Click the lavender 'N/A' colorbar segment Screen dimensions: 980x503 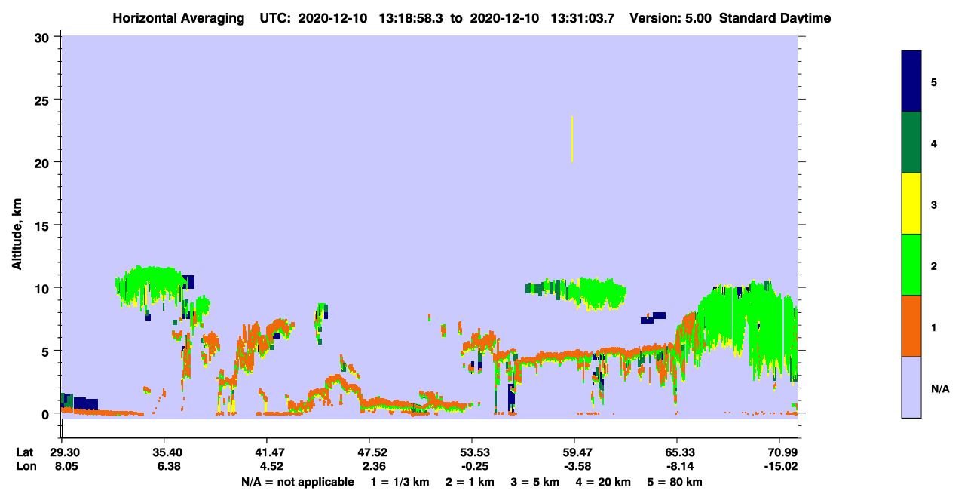point(911,387)
